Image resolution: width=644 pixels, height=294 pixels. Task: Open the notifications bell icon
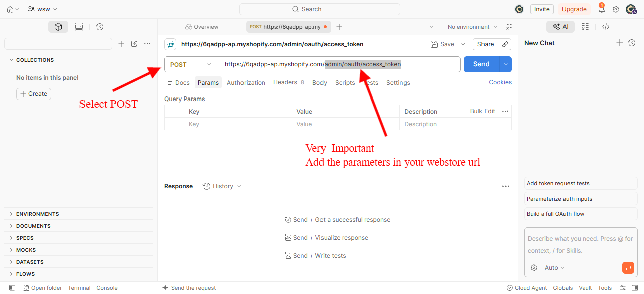[x=601, y=9]
